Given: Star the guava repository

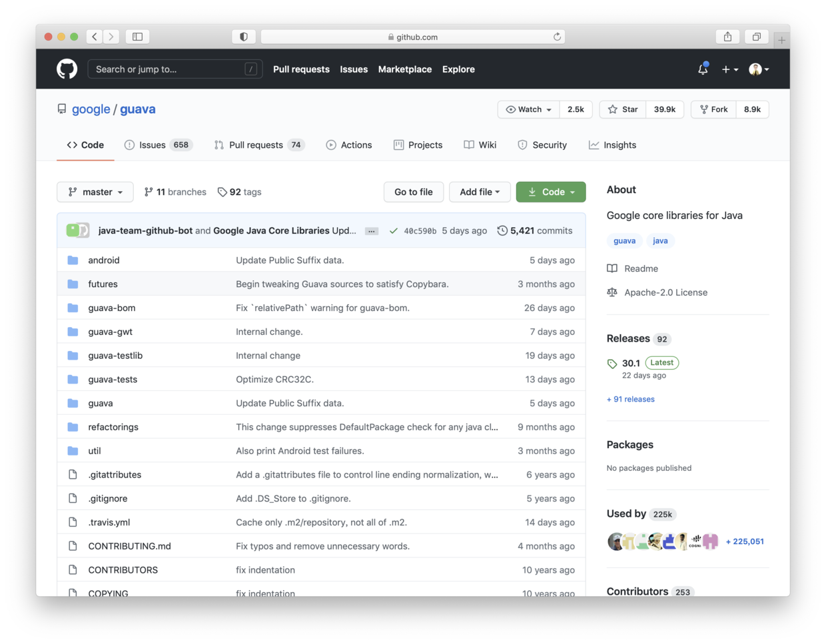Looking at the screenshot, I should [x=623, y=109].
